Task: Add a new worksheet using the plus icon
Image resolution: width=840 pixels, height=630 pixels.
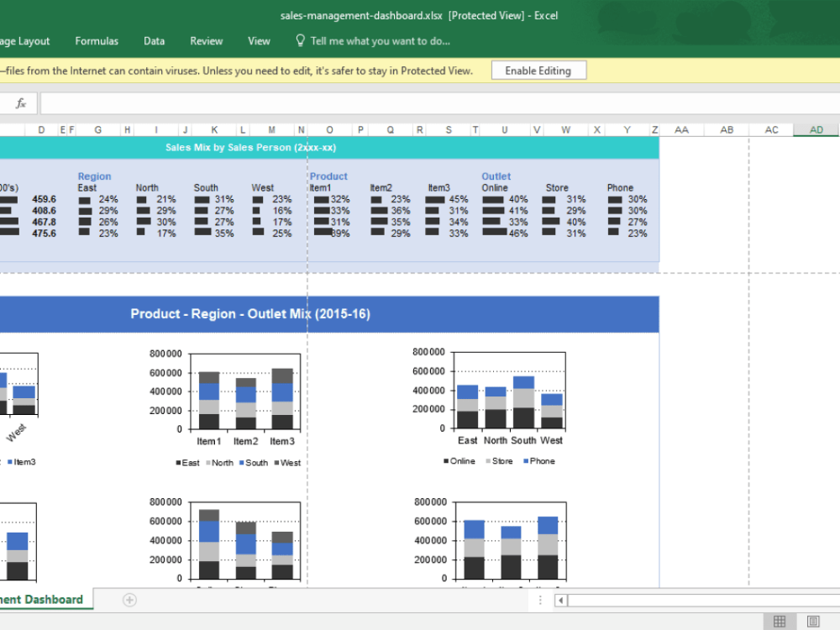Action: tap(129, 600)
